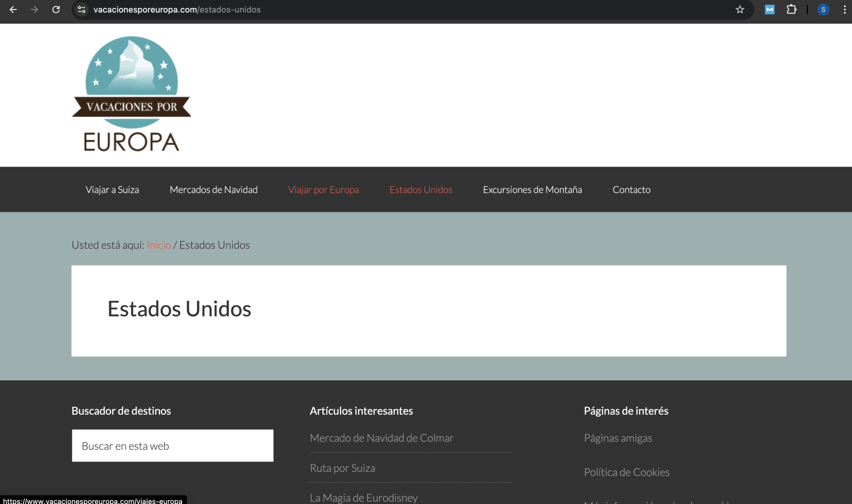Open Viajar a Suiza menu item

coord(112,189)
